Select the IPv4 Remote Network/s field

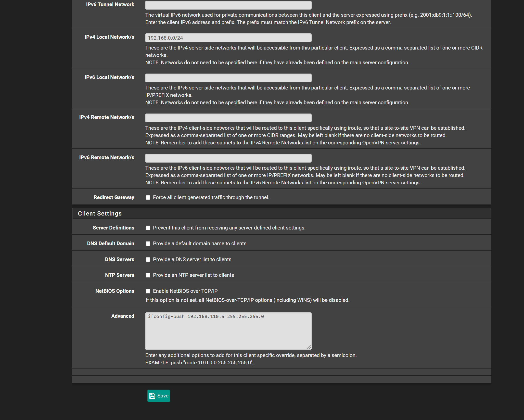228,118
